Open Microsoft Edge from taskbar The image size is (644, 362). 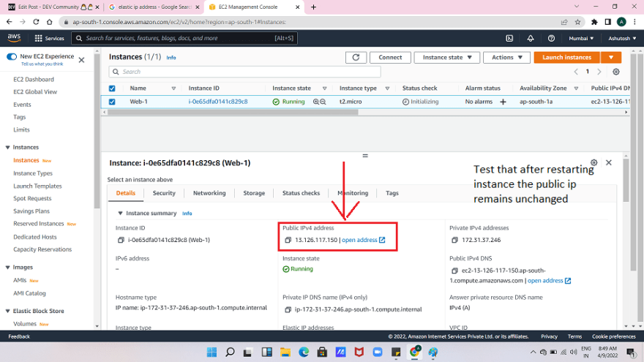coord(304,352)
